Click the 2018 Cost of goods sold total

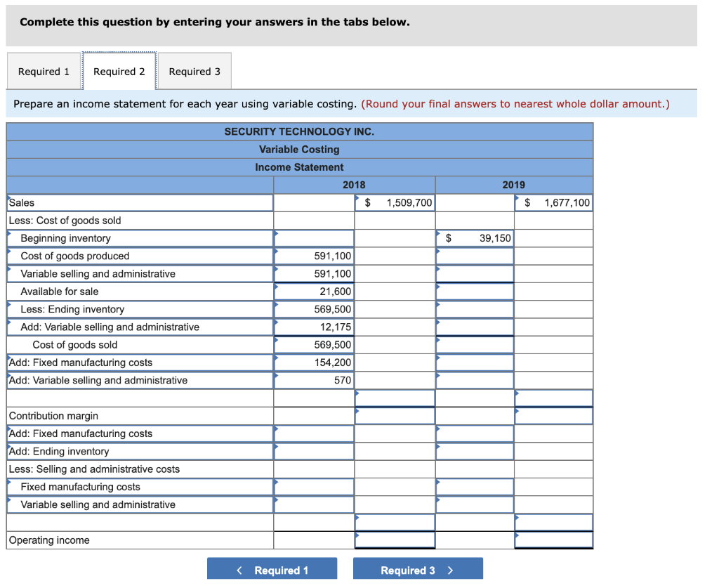[314, 345]
